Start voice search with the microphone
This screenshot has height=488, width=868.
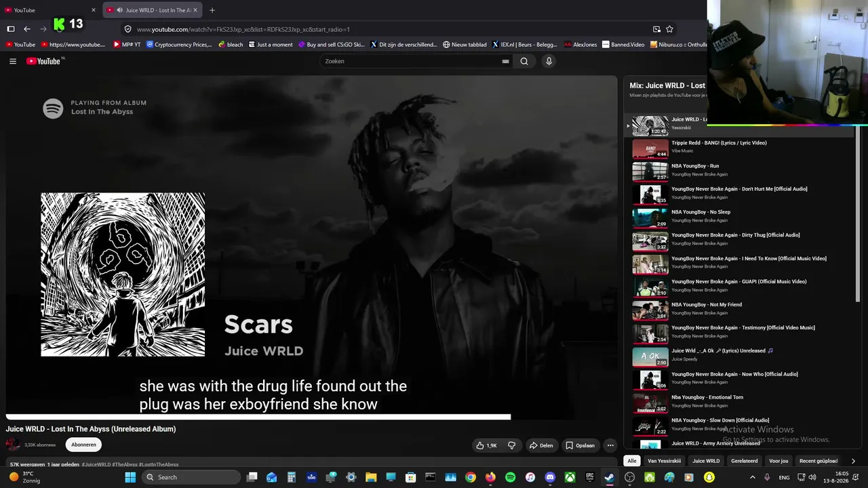(x=549, y=61)
